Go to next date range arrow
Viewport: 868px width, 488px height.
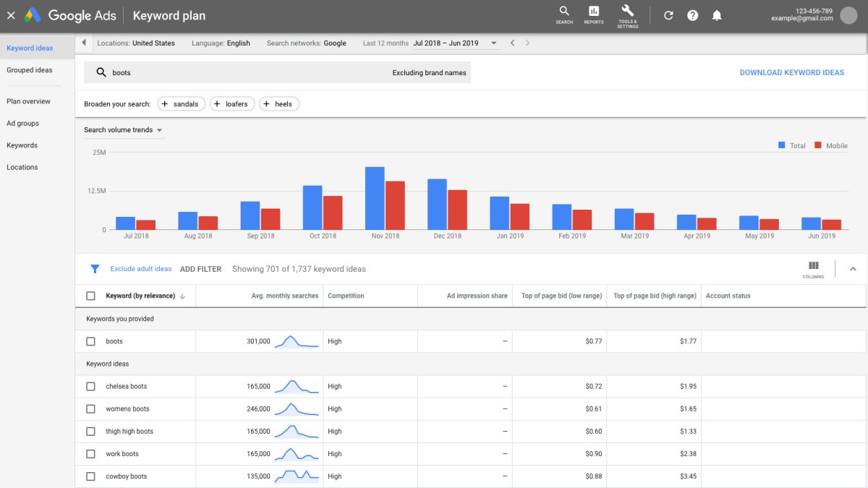[527, 43]
